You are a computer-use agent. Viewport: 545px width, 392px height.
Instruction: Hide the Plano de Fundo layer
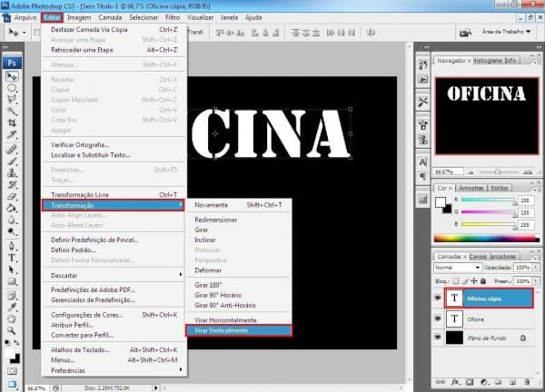click(x=438, y=337)
